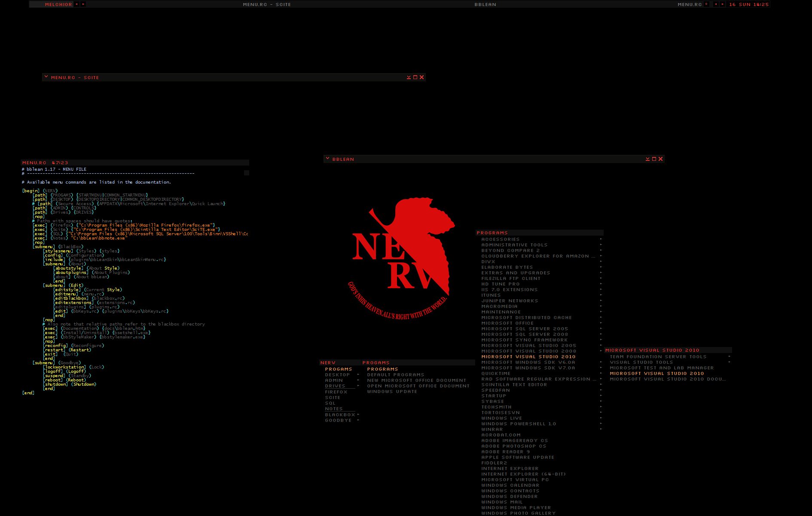This screenshot has width=812, height=516.
Task: Click the [begin] (NERV) line in editor
Action: pos(40,190)
